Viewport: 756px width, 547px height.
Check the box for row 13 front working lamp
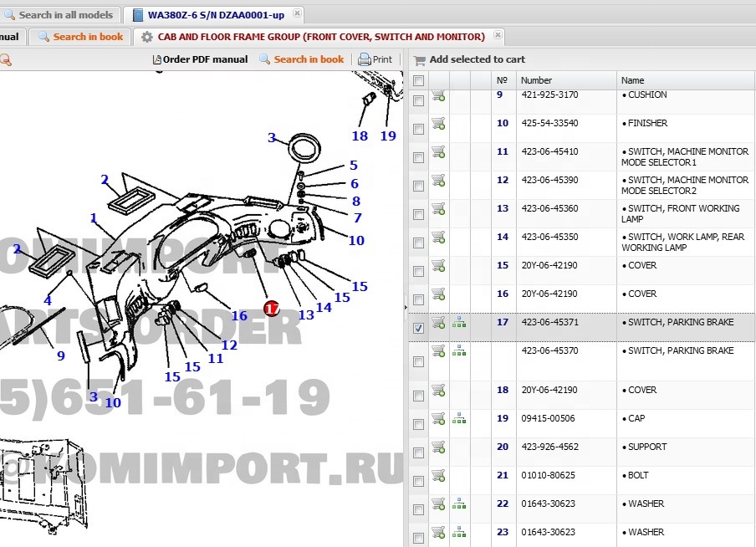pos(418,214)
